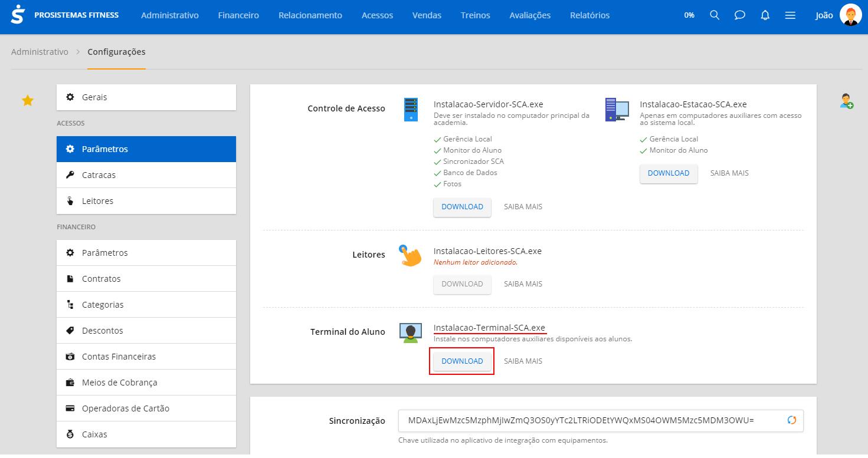Open the chat bubble icon
This screenshot has height=458, width=868.
tap(739, 15)
